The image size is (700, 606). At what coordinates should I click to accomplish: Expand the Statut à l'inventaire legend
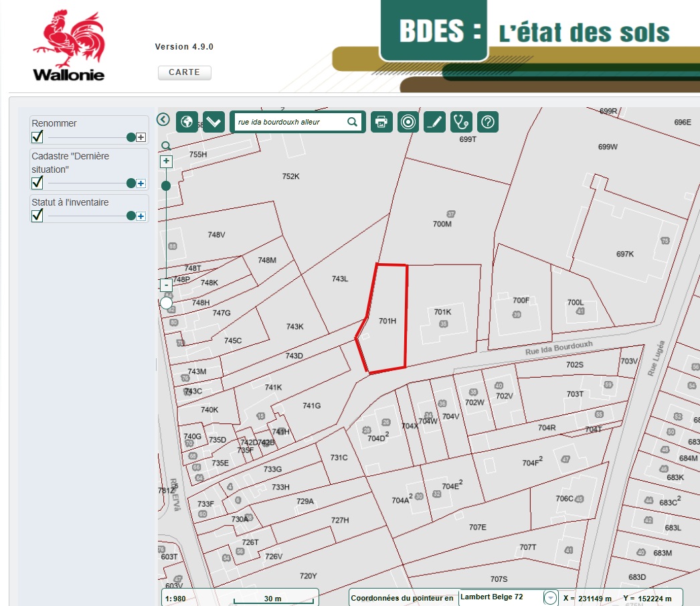[141, 216]
